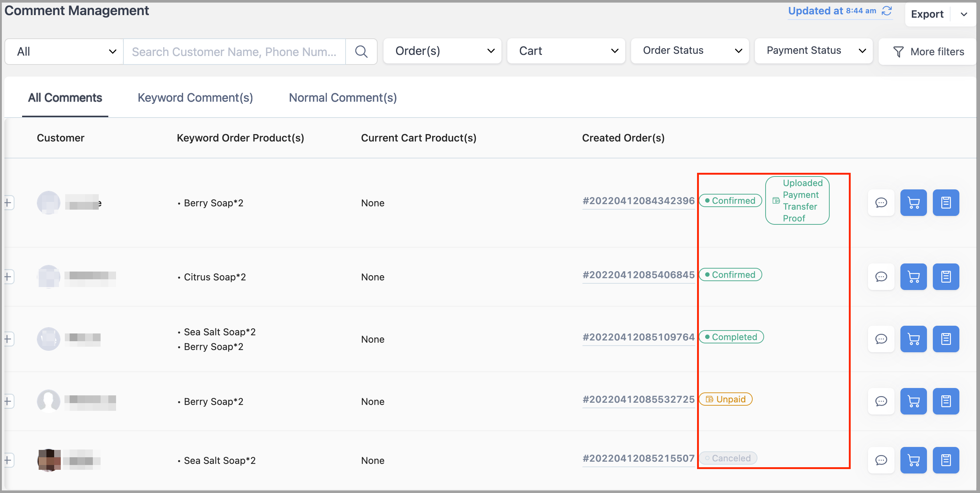
Task: Click the search magnifier icon
Action: point(361,51)
